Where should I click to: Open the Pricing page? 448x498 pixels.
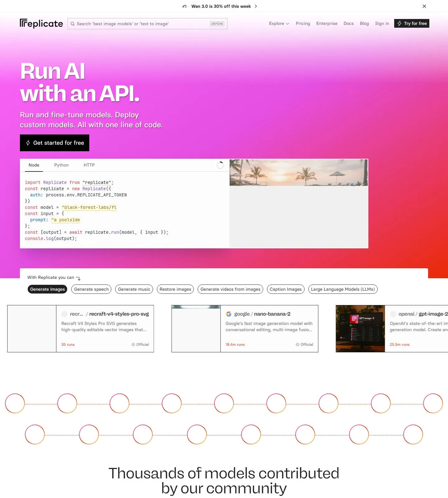[303, 23]
